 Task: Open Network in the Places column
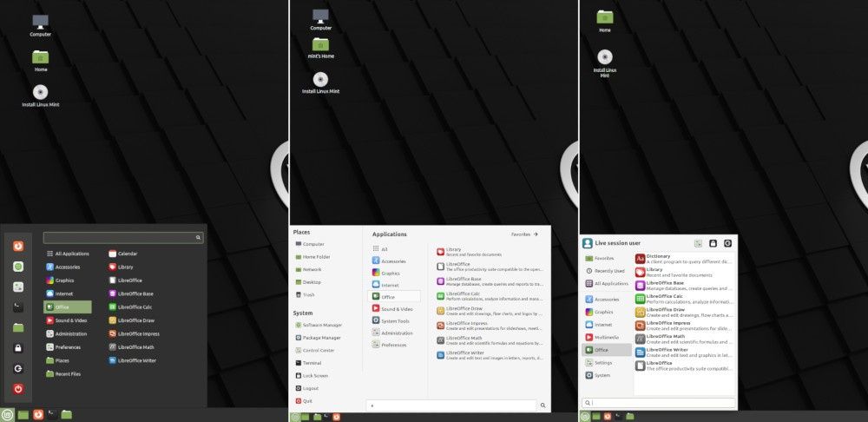[308, 269]
